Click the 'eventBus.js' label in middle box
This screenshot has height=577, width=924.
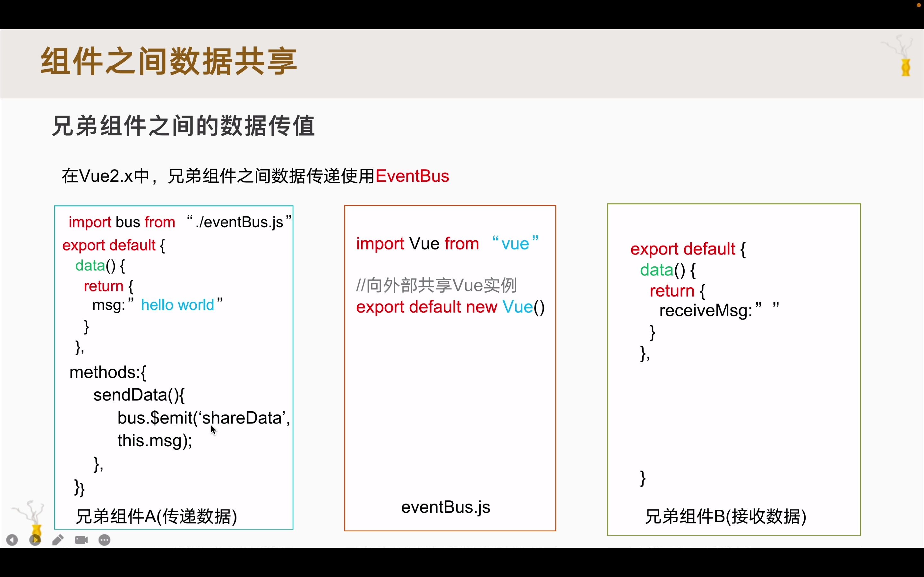point(445,507)
